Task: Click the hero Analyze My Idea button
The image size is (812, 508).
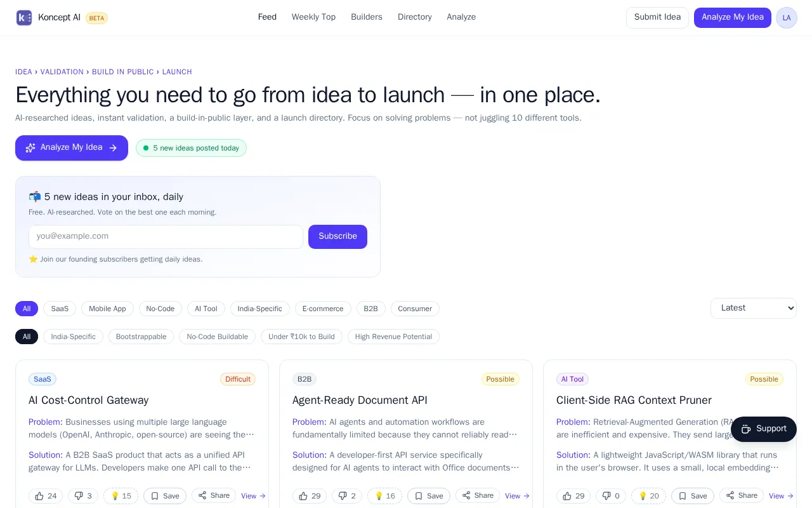Action: (x=72, y=148)
